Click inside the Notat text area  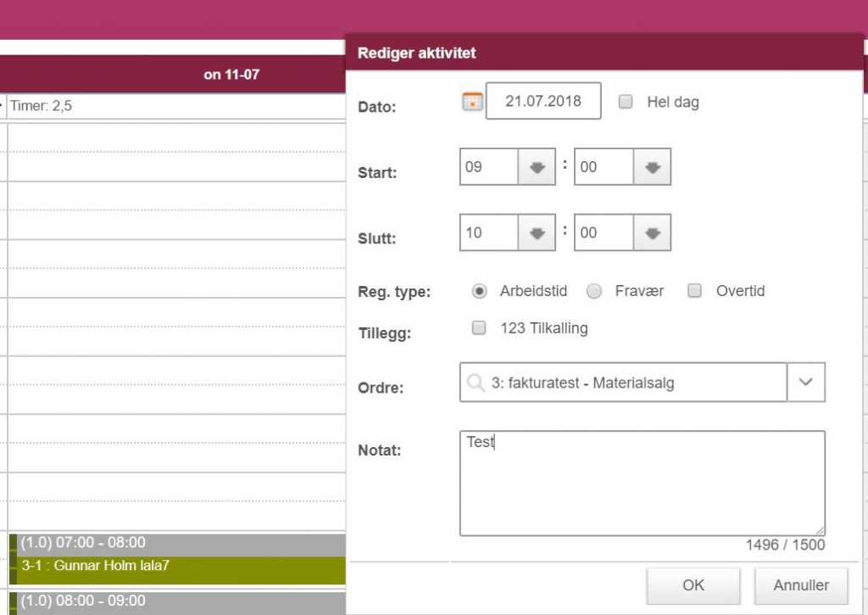pyautogui.click(x=643, y=484)
